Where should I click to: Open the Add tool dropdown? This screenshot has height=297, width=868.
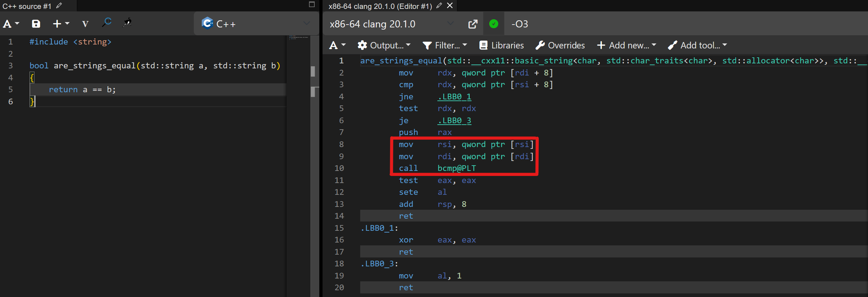pyautogui.click(x=697, y=45)
